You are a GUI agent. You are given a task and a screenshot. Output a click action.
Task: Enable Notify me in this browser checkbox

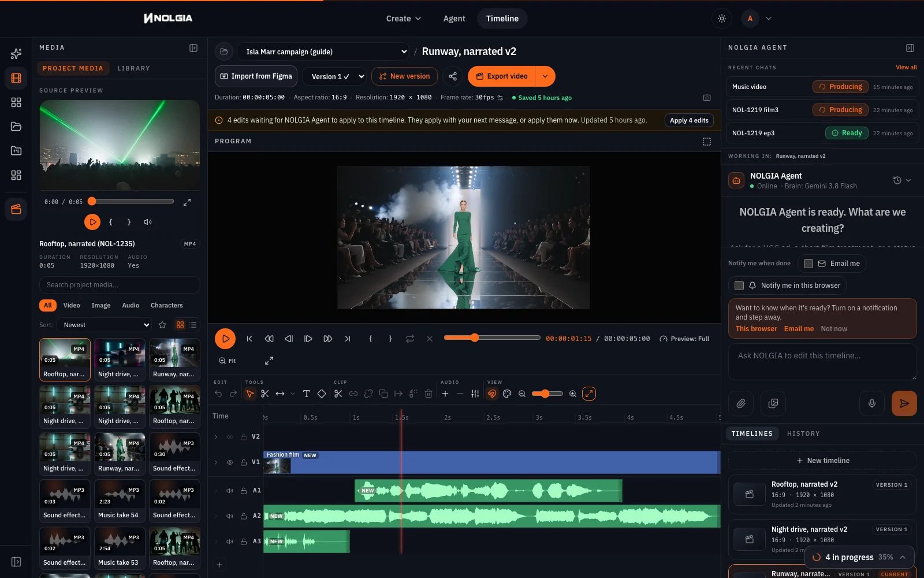[739, 286]
